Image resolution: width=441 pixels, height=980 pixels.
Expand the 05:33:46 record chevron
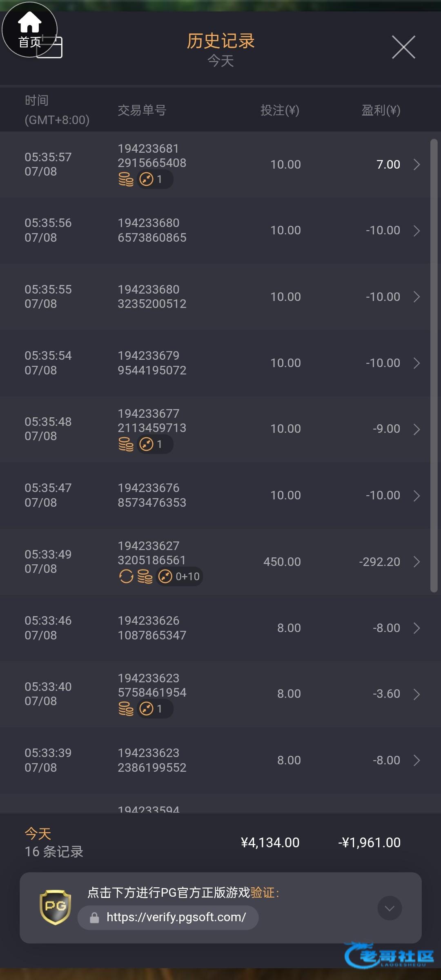[416, 628]
